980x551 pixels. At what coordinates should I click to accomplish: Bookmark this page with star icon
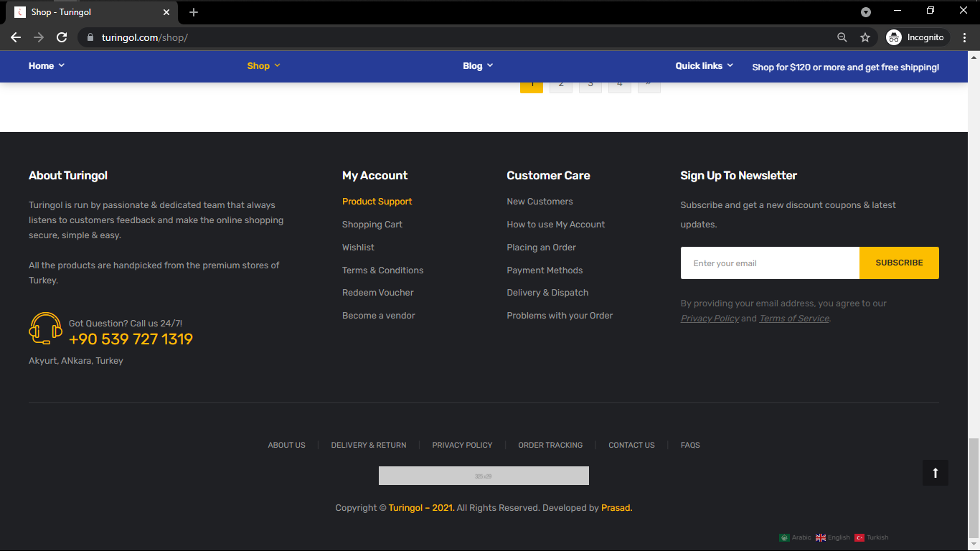coord(865,37)
